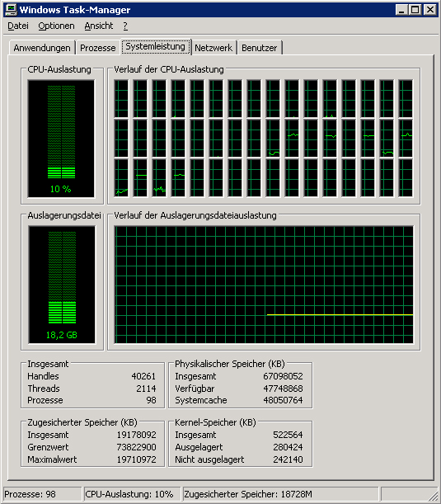441x504 pixels.
Task: Close the Task-Manager window
Action: tap(430, 10)
